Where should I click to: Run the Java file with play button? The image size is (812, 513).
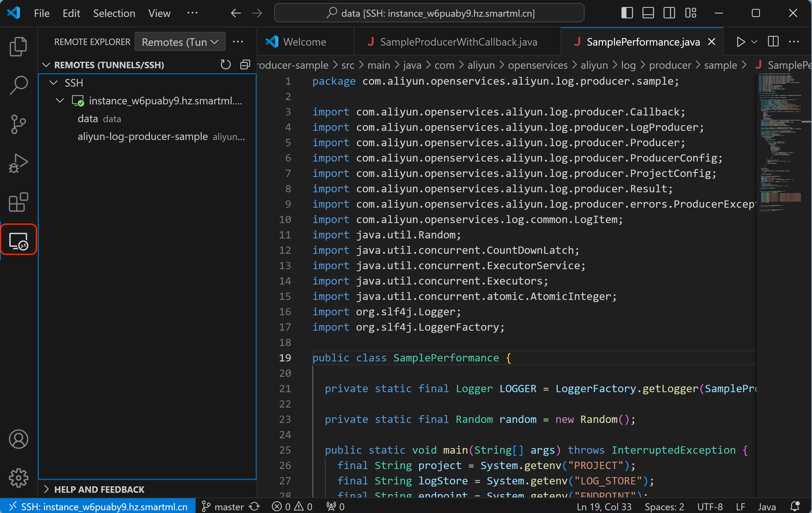click(741, 42)
